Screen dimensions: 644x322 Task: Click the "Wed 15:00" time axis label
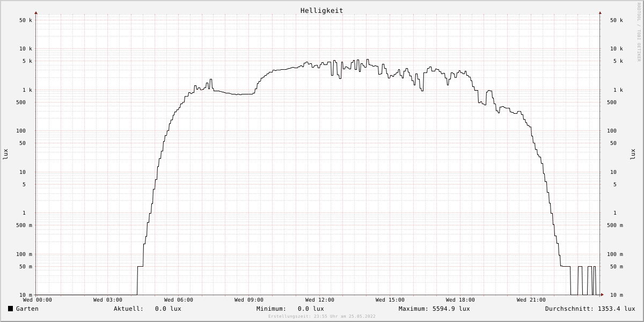click(x=390, y=300)
